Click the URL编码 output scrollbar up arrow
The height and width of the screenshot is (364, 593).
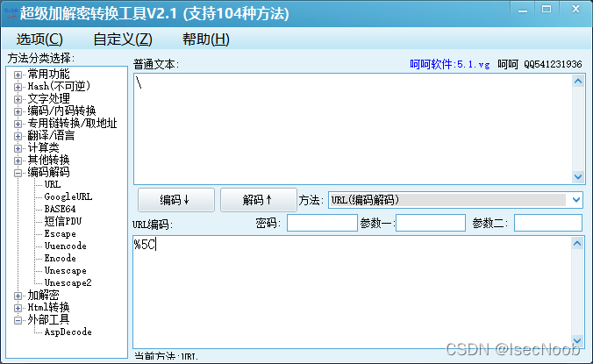click(x=577, y=244)
